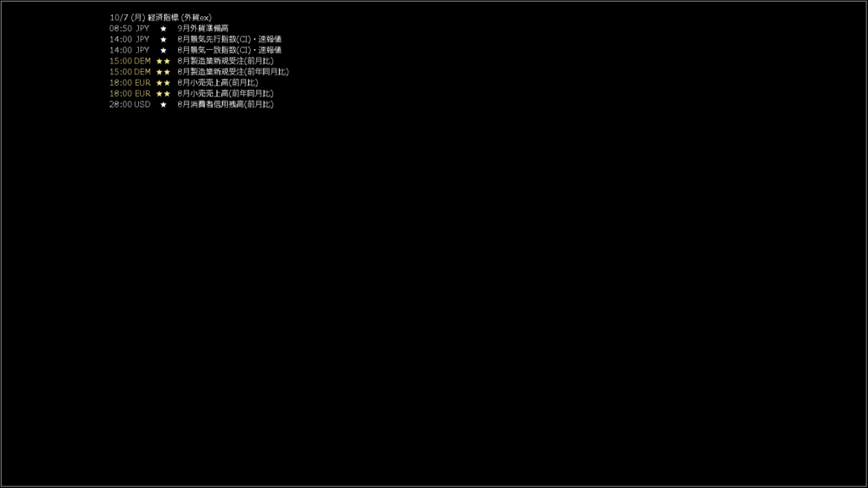Click the double stars beside 8月小売売上高(前月比)
The height and width of the screenshot is (488, 868).
(x=164, y=83)
